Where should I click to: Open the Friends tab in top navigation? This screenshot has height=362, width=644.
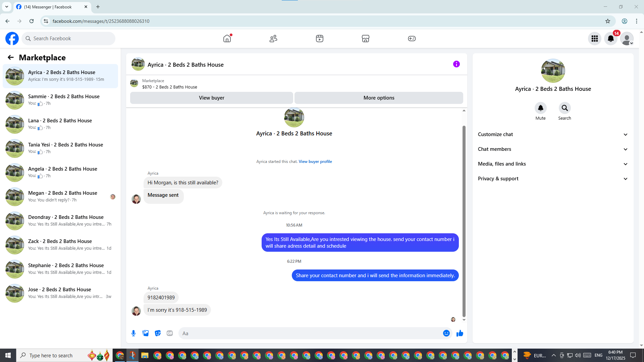pyautogui.click(x=273, y=39)
